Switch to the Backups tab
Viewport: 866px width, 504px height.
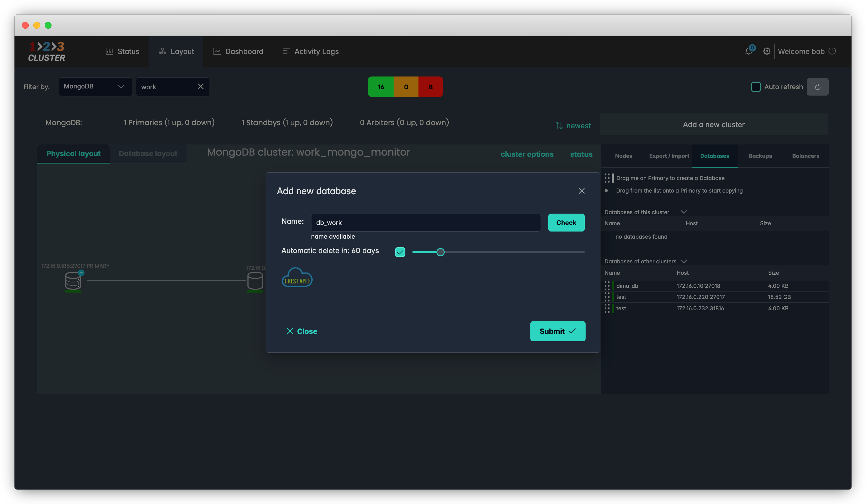tap(760, 156)
